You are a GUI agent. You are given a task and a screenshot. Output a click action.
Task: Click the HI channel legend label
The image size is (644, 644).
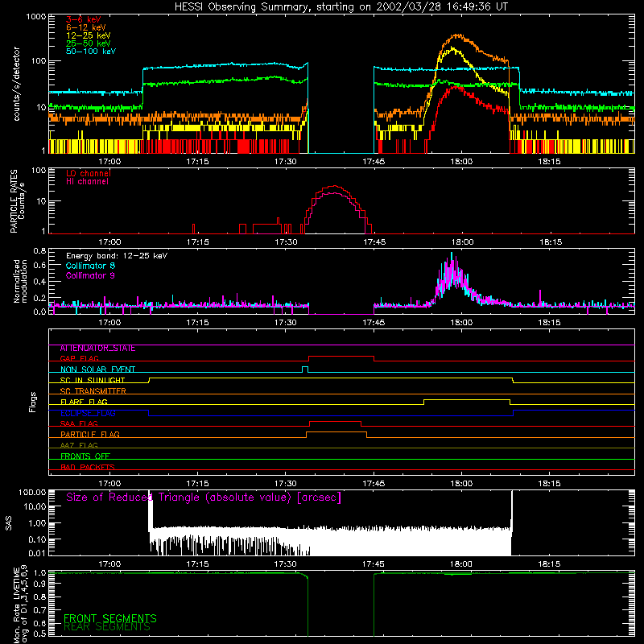click(x=87, y=182)
